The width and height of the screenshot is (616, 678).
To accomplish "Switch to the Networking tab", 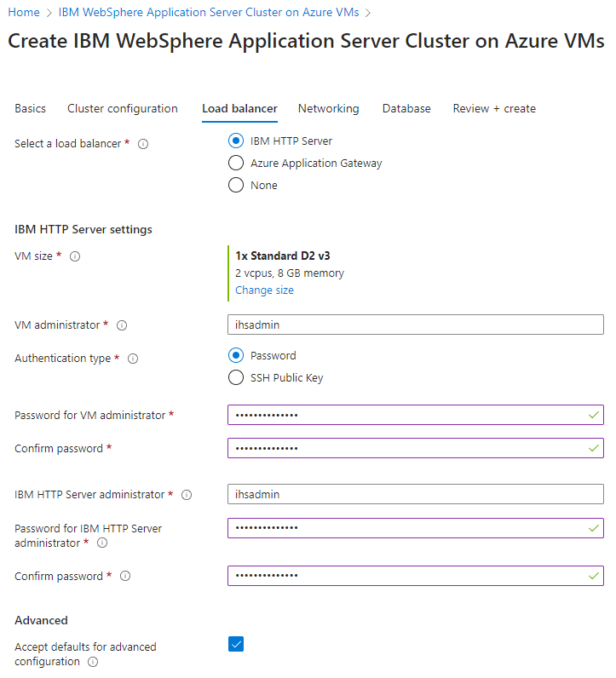I will click(x=328, y=108).
